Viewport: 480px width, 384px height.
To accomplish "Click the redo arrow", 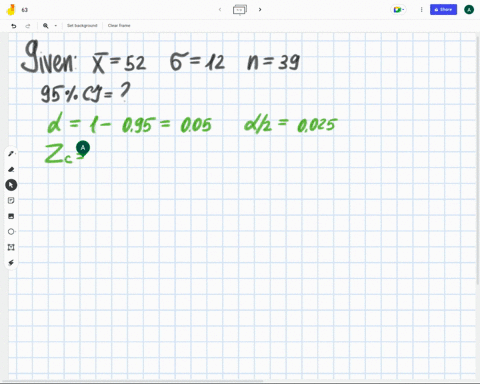I will (x=28, y=26).
